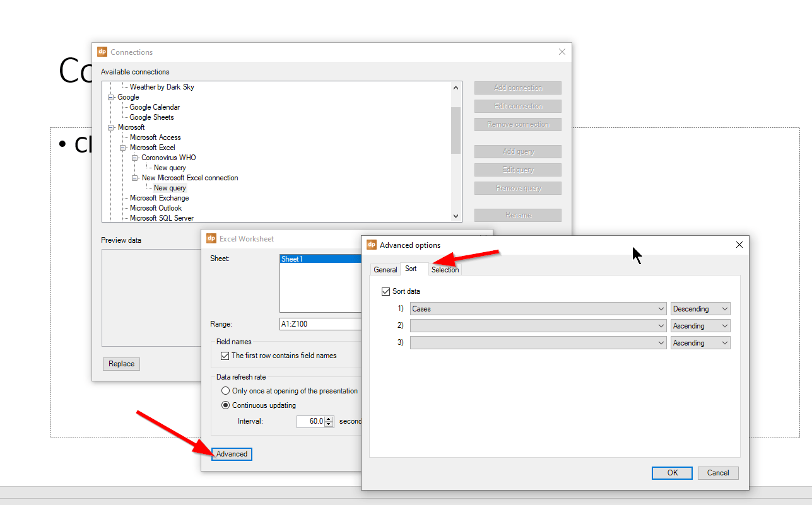Click the Add query button
Screen dimensions: 812x505
click(518, 151)
